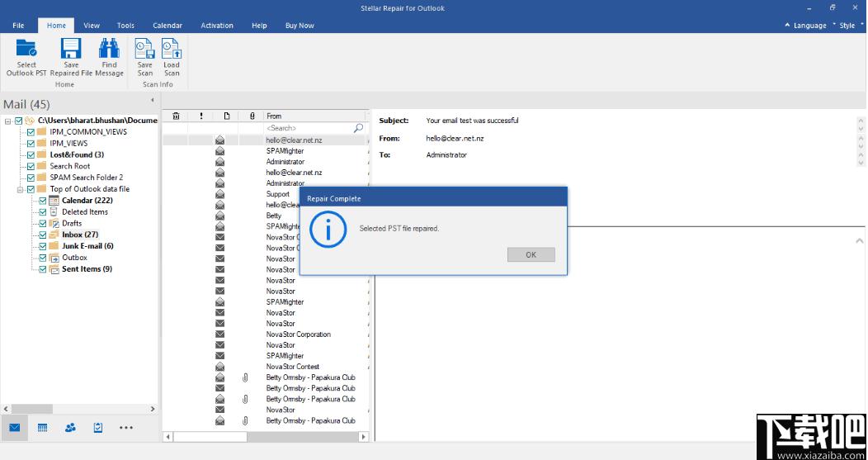Open Calendar ribbon tab
The image size is (868, 460).
coord(167,26)
